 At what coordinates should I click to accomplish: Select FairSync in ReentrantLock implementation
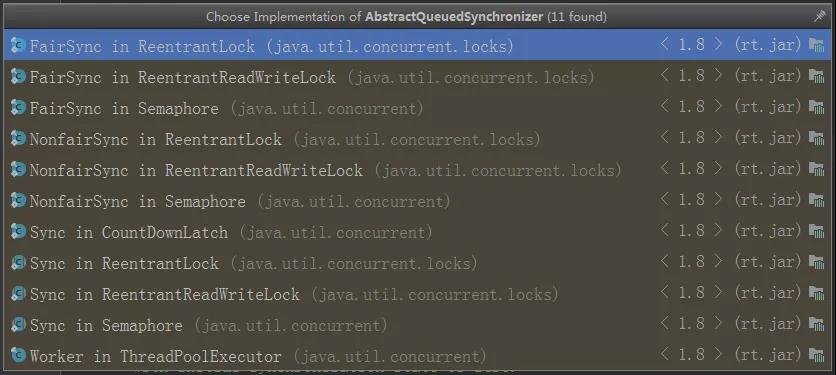tap(417, 45)
